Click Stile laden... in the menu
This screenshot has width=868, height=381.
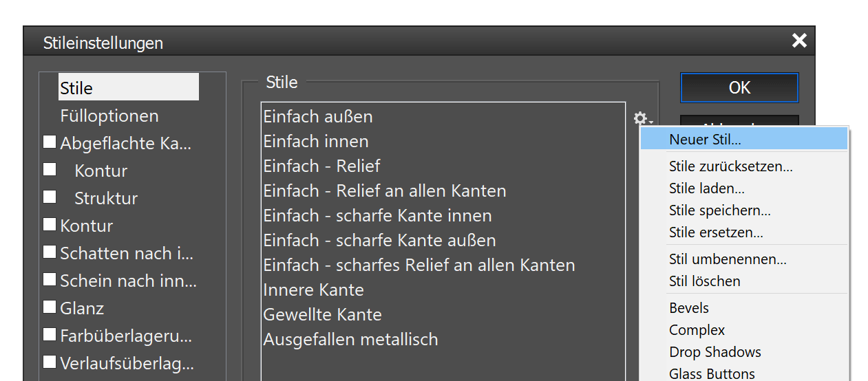(706, 188)
